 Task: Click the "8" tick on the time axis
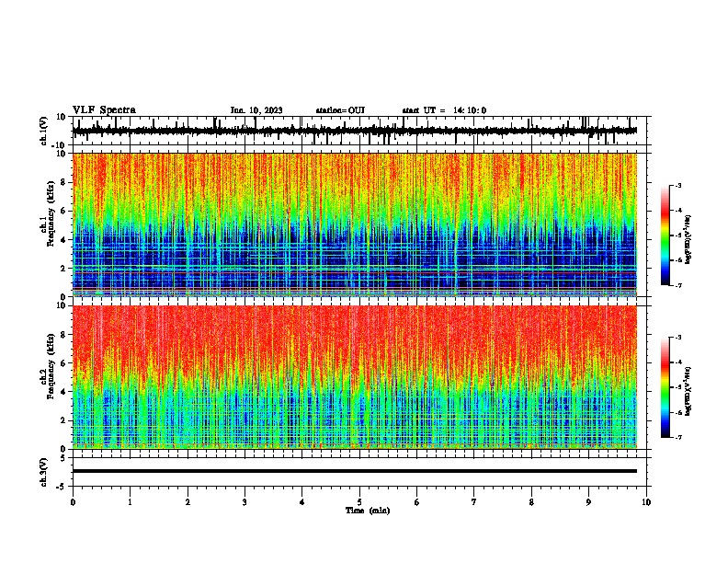click(531, 502)
